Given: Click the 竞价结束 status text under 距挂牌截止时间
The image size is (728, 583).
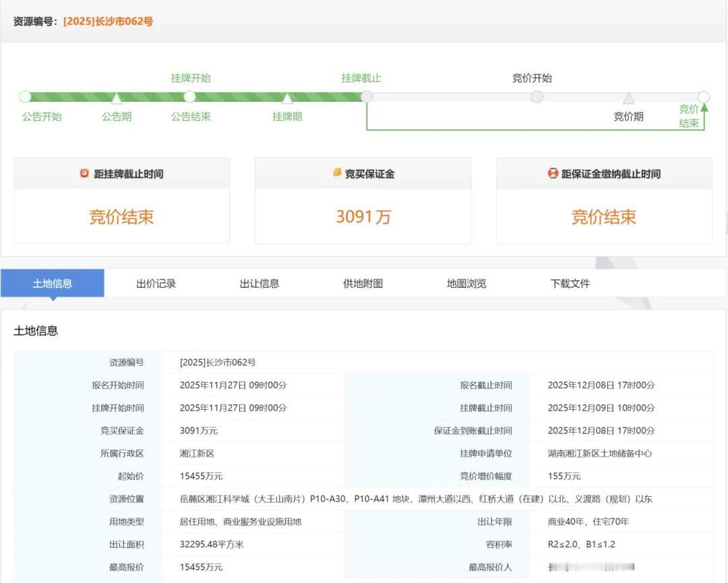Looking at the screenshot, I should [121, 217].
